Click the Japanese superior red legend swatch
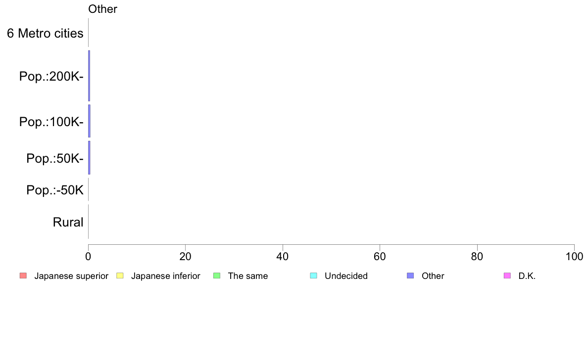Screen dimensions: 588x364 point(23,276)
